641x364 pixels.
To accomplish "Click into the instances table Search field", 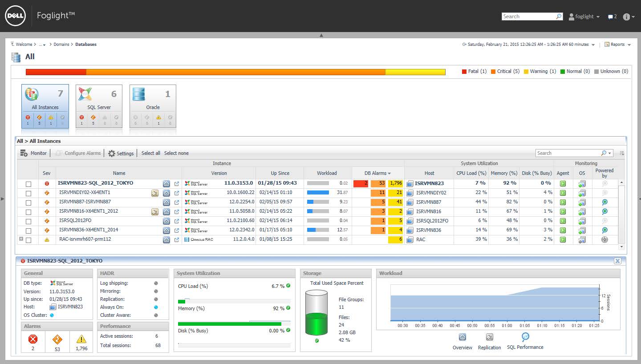I will pos(568,153).
